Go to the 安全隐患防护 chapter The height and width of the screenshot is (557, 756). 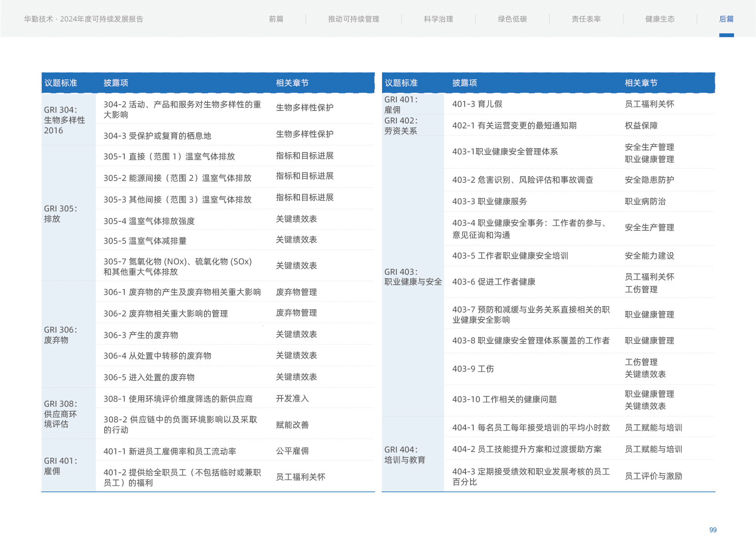click(x=649, y=180)
